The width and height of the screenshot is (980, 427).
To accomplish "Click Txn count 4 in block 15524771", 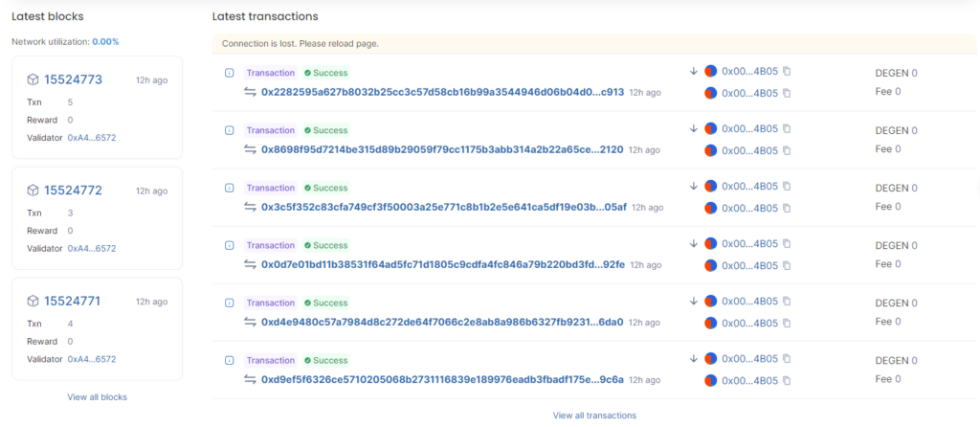I will click(70, 324).
